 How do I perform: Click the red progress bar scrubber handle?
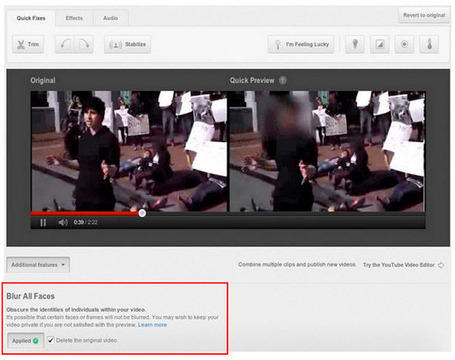pyautogui.click(x=142, y=213)
